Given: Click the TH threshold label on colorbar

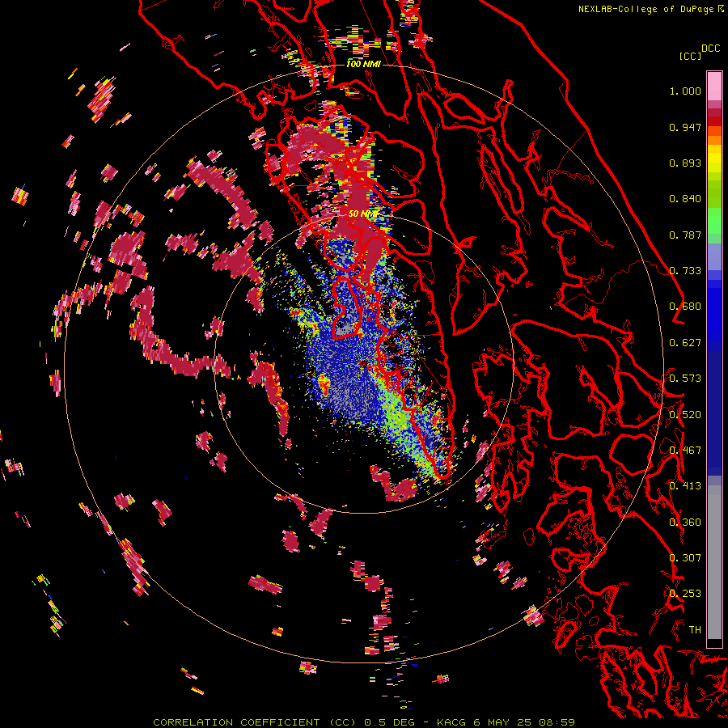Looking at the screenshot, I should point(695,630).
